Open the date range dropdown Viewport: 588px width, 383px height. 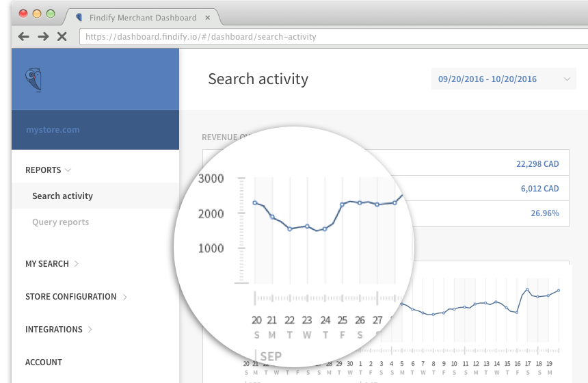pos(503,79)
